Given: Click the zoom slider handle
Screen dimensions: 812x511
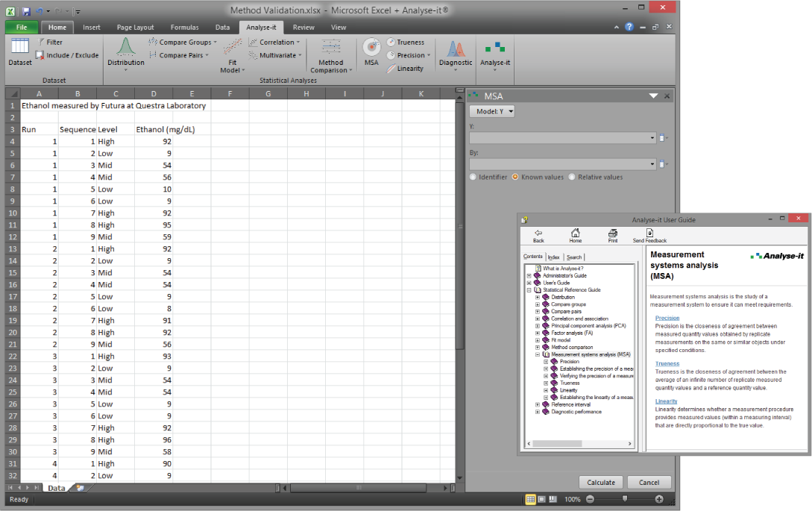Looking at the screenshot, I should pyautogui.click(x=625, y=499).
